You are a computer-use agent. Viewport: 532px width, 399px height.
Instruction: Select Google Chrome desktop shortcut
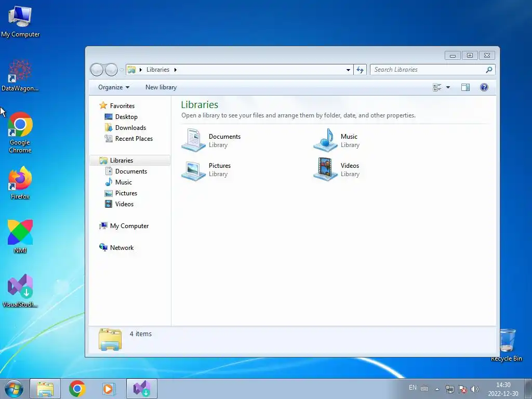[20, 132]
